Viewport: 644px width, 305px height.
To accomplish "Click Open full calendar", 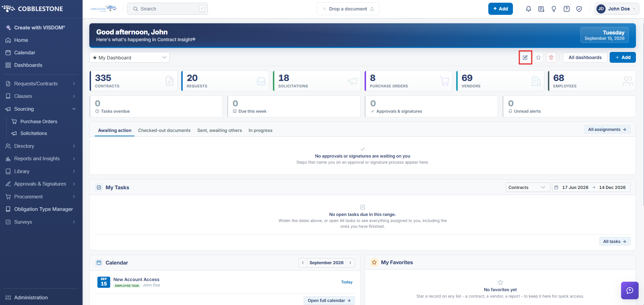I will (329, 300).
